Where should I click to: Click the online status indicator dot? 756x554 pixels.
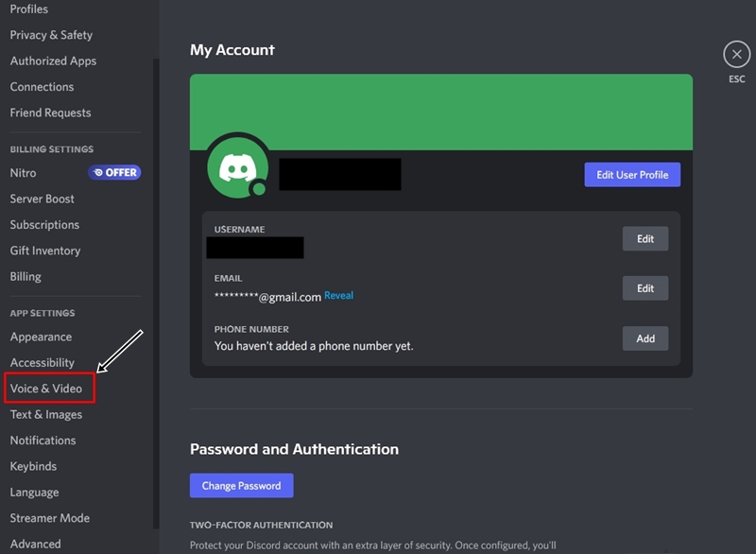[259, 188]
